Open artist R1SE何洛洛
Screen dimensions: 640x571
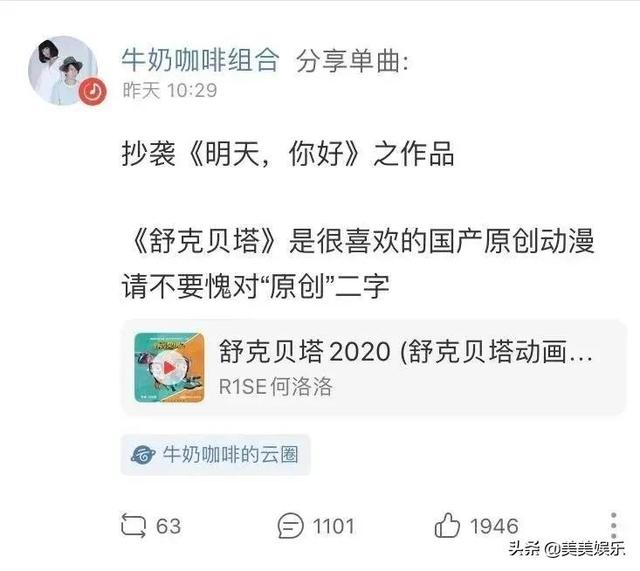point(276,386)
